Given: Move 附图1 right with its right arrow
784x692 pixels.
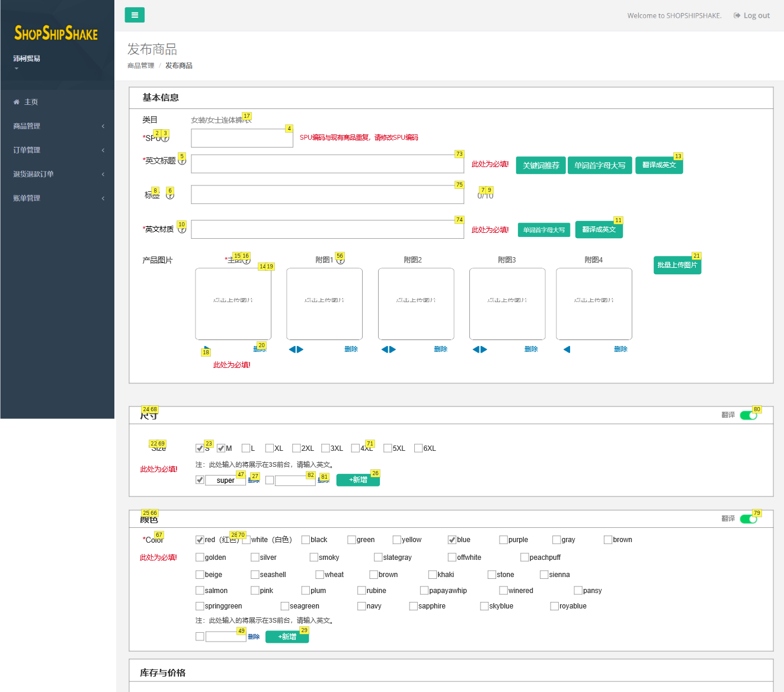Looking at the screenshot, I should 300,350.
